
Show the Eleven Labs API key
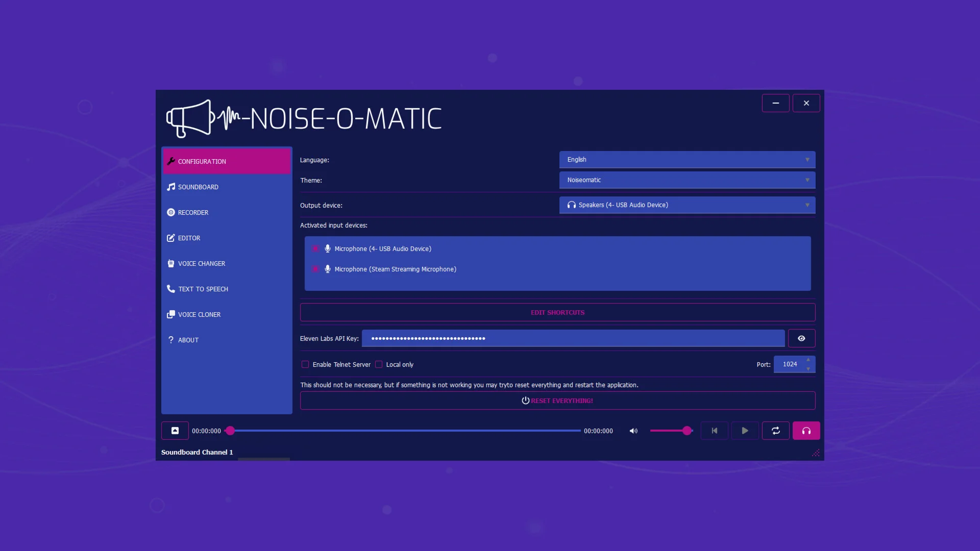801,338
